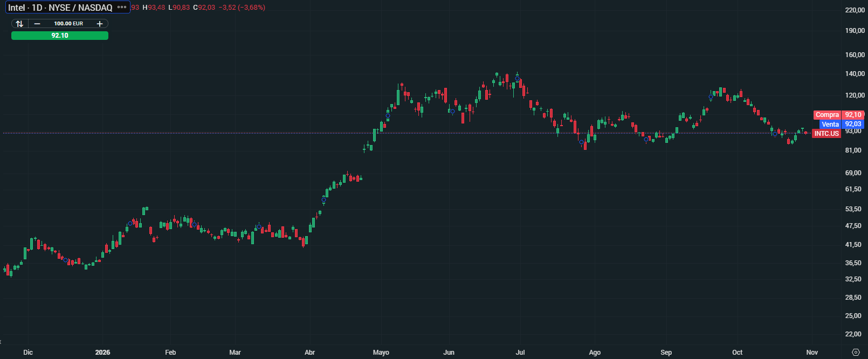Click the 32,50 price axis label
This screenshot has height=359, width=868.
click(853, 279)
